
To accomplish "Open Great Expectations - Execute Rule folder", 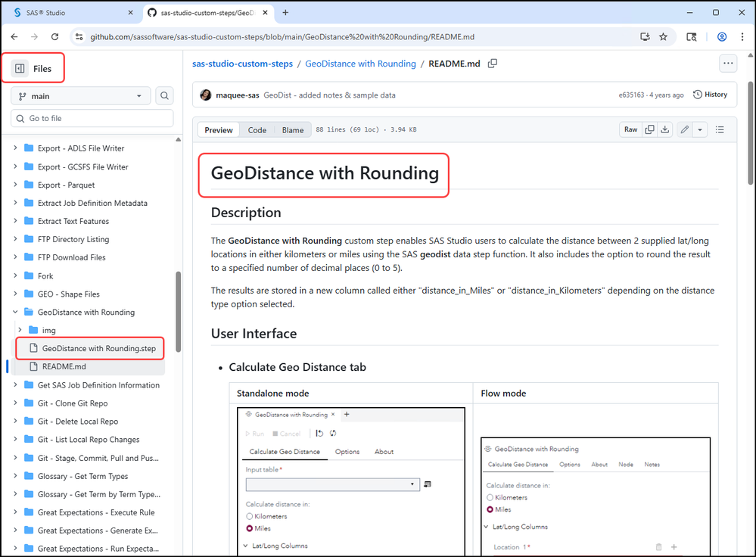I will 96,512.
